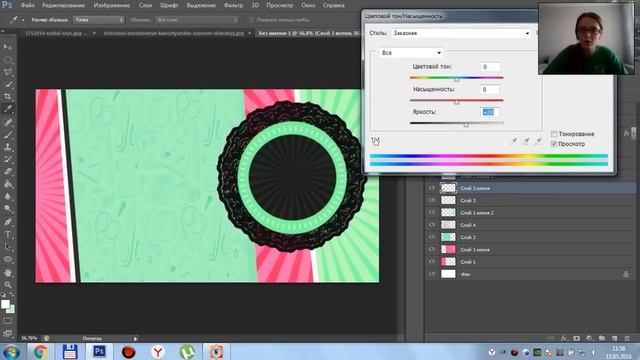The width and height of the screenshot is (640, 360).
Task: Select the Ellipse shape tool
Action: [8, 260]
